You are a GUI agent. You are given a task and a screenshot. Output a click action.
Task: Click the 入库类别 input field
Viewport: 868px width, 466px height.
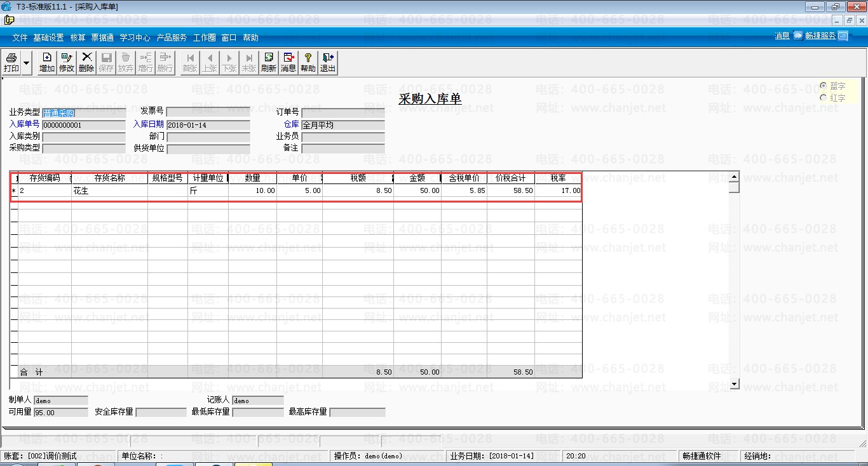84,136
